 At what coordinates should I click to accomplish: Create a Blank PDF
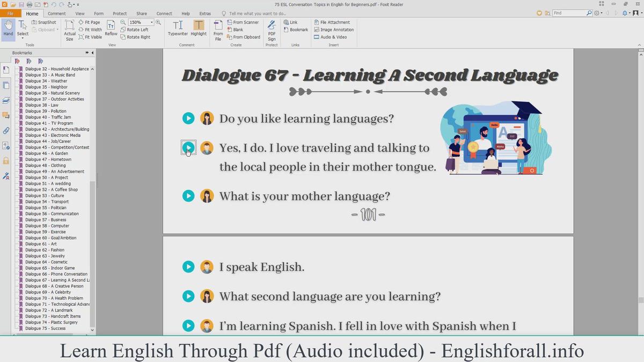pos(235,30)
